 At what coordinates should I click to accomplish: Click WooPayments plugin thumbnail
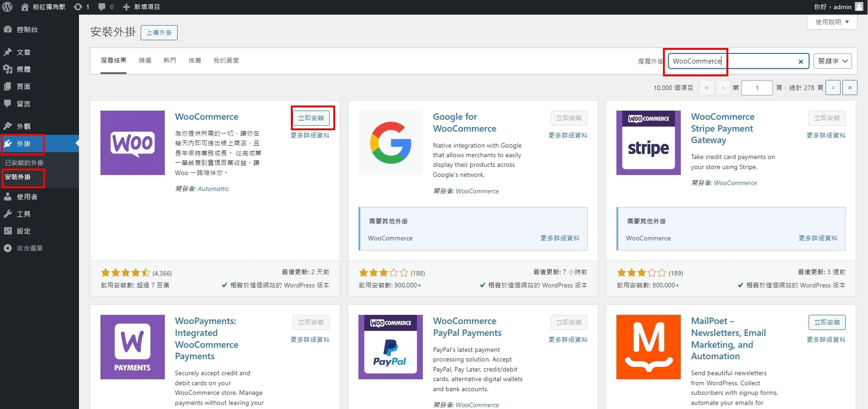point(132,347)
